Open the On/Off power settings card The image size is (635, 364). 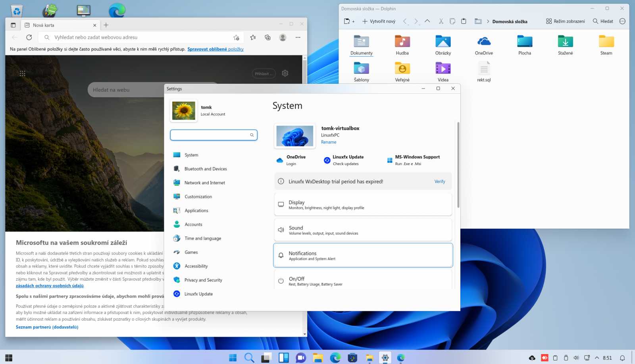click(x=363, y=280)
